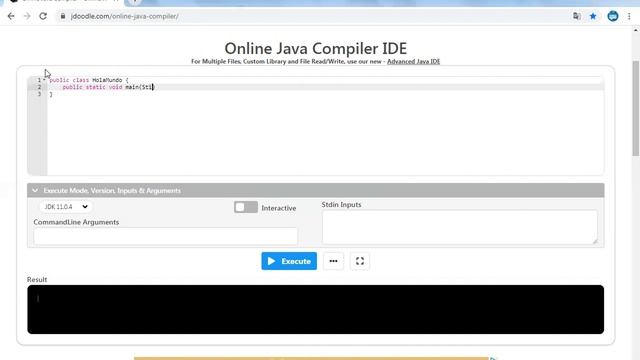The width and height of the screenshot is (640, 360).
Task: Collapse Execute Mode, Version, Inputs & Arguments
Action: pos(316,191)
